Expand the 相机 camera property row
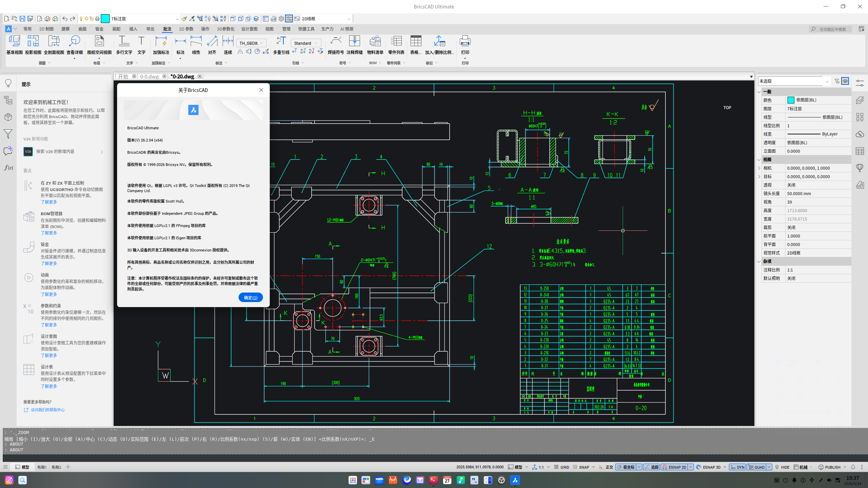 [759, 168]
